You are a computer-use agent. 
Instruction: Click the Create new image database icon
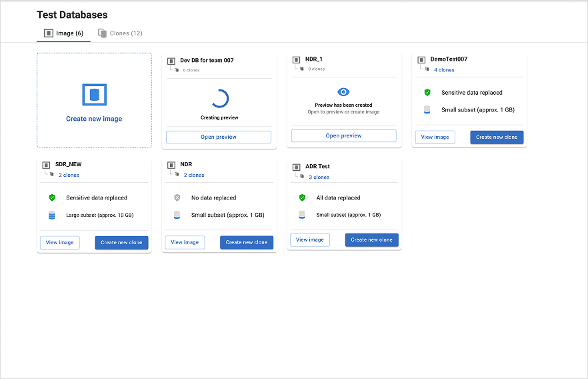(94, 95)
